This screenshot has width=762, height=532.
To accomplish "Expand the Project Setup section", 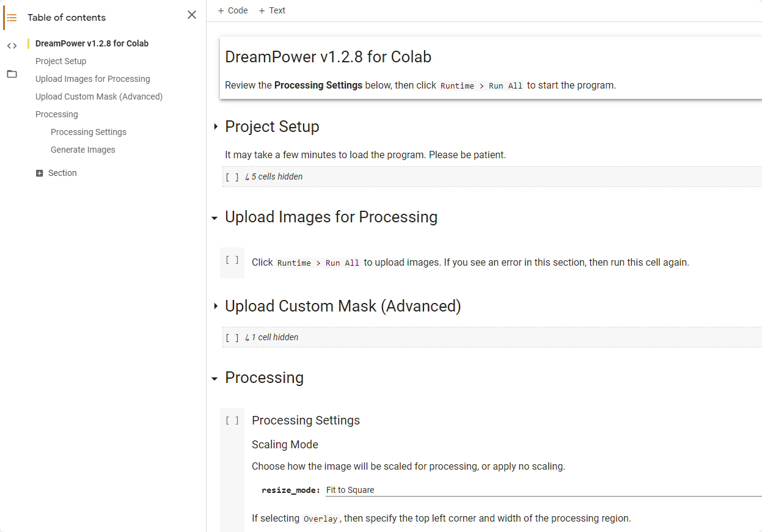I will tap(215, 126).
